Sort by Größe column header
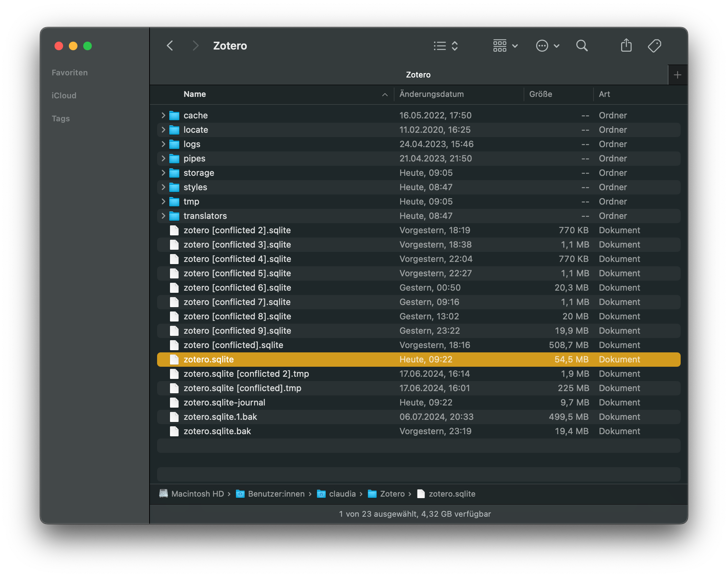 (x=540, y=94)
